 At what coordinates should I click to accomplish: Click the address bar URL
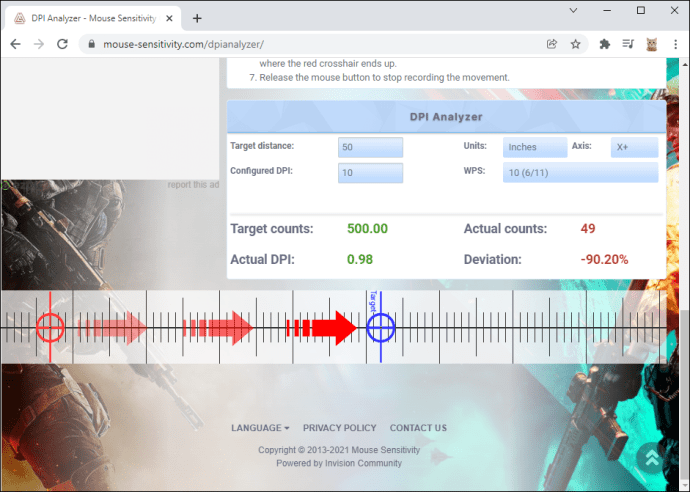[184, 44]
